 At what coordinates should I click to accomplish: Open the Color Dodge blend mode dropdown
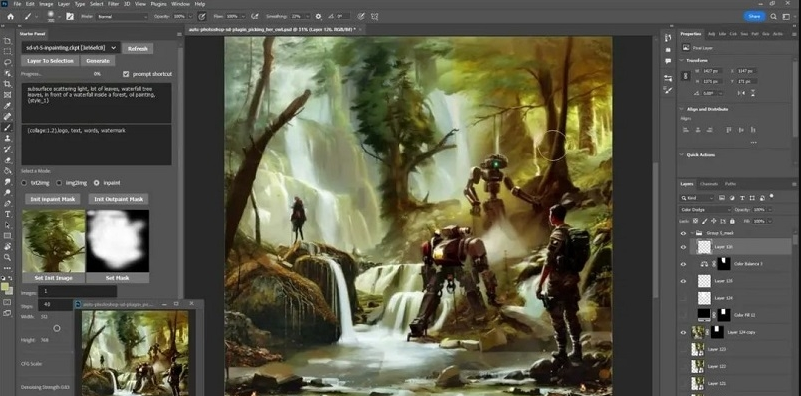(x=705, y=209)
